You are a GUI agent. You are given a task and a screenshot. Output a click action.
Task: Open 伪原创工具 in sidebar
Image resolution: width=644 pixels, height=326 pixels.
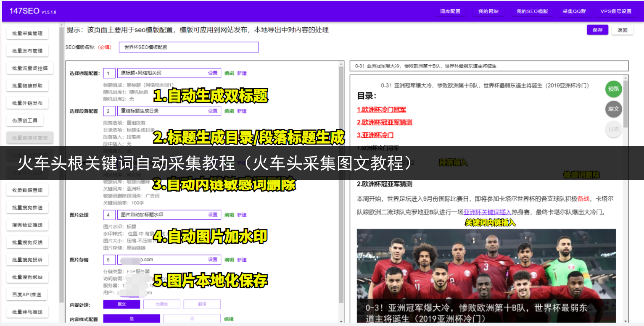click(25, 121)
